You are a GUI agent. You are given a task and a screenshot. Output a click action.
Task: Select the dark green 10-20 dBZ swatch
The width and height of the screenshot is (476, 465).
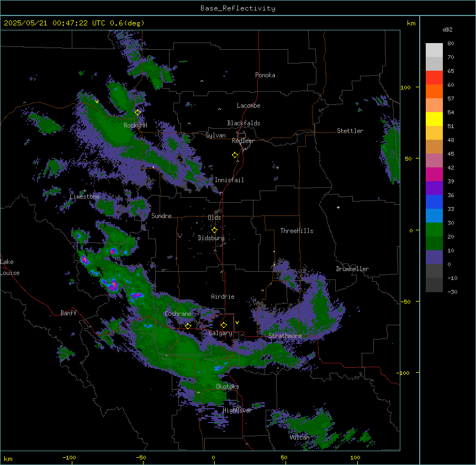tap(434, 244)
